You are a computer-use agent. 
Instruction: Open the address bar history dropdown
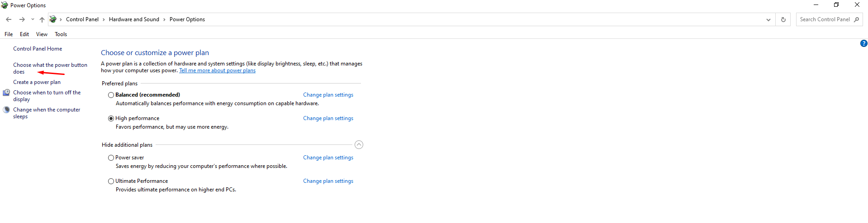(768, 19)
